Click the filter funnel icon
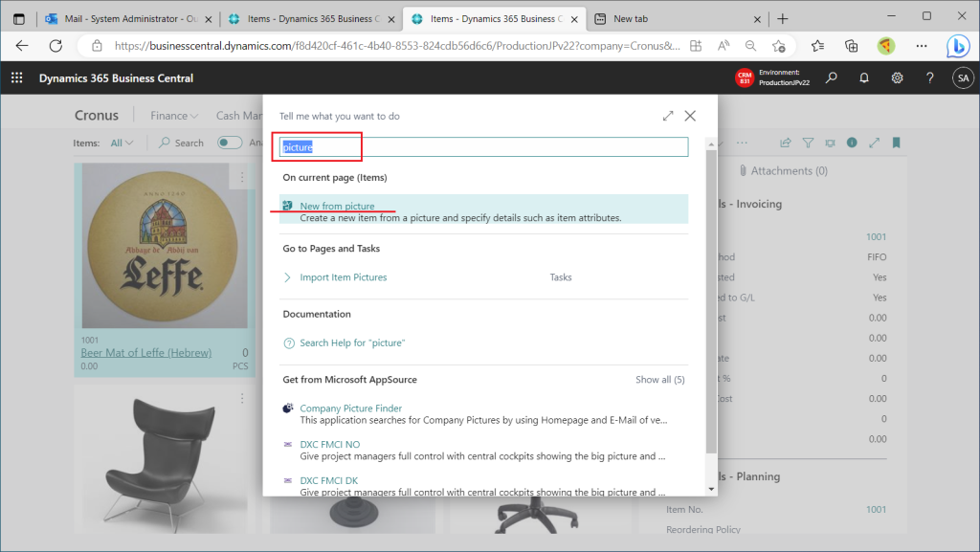The image size is (980, 552). 808,143
